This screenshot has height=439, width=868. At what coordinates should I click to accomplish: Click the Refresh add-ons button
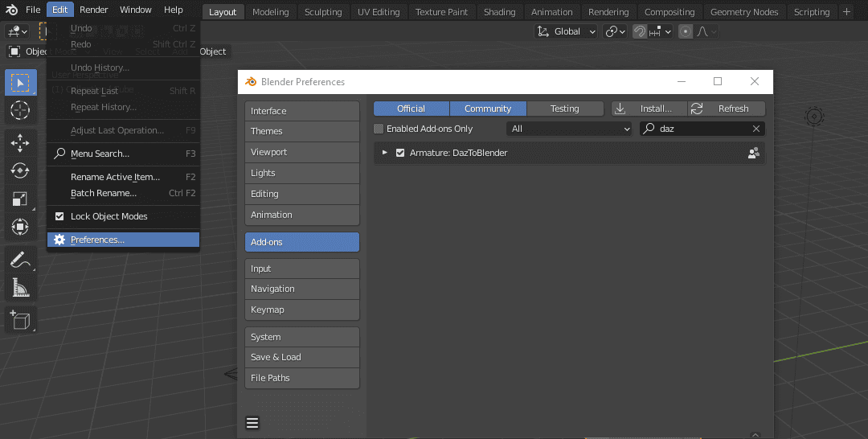pyautogui.click(x=727, y=109)
